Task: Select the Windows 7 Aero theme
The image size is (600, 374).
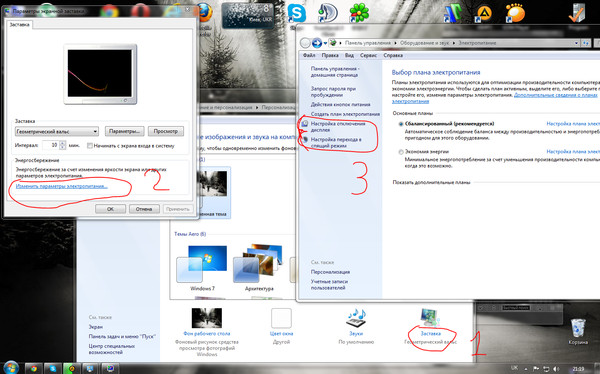Action: click(202, 268)
